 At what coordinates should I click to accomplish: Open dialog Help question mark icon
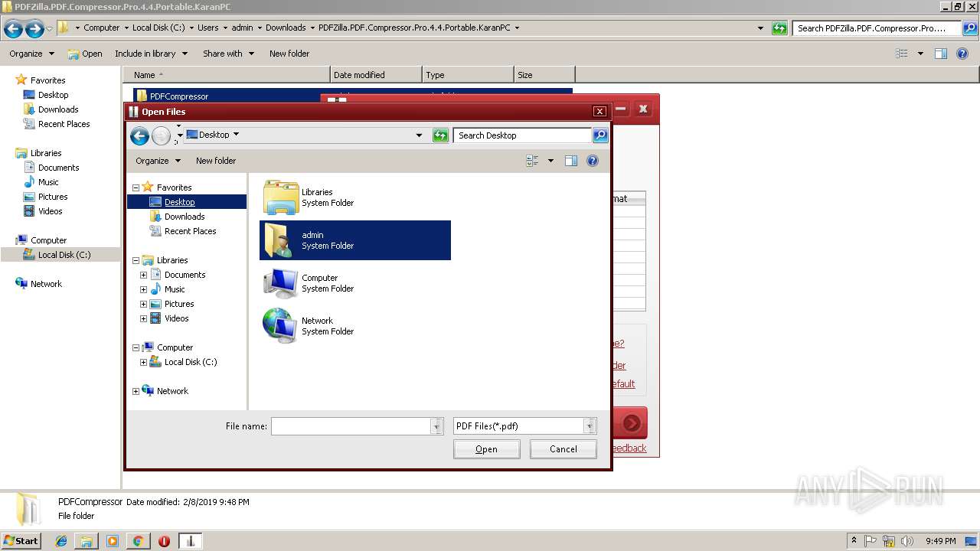[x=592, y=161]
